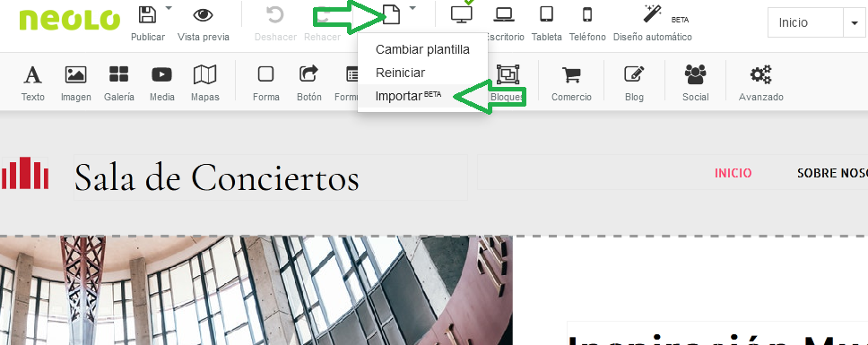
Task: Select Importar BETA menu entry
Action: tap(422, 96)
